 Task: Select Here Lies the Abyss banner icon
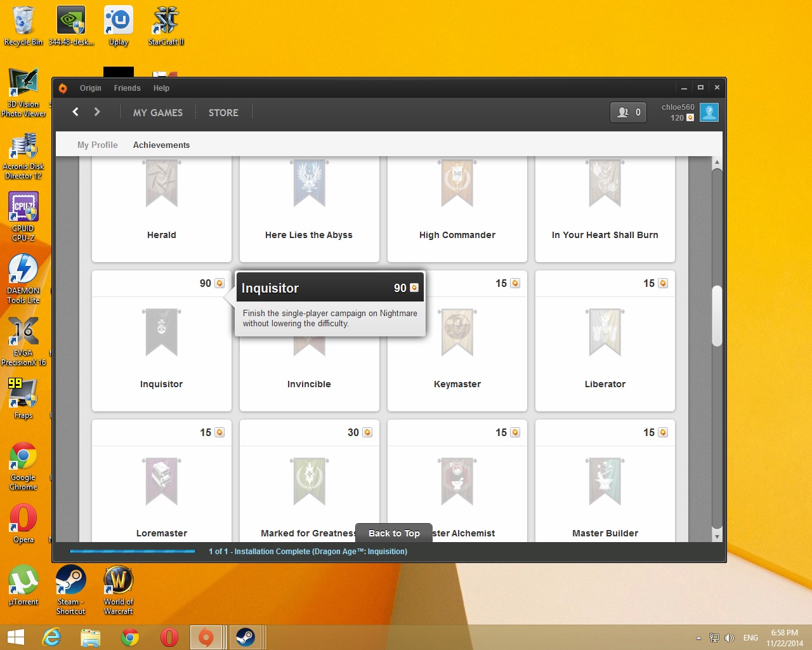[x=310, y=183]
